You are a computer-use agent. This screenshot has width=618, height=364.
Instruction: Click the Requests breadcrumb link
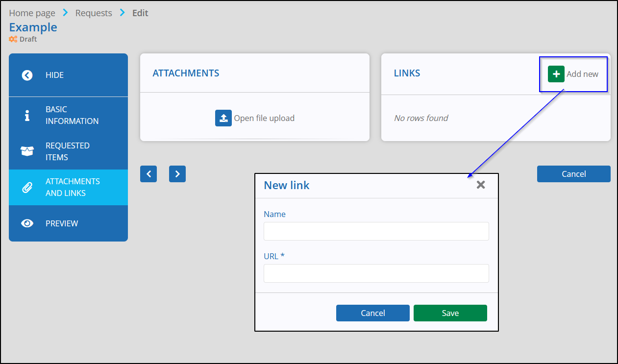[x=94, y=13]
